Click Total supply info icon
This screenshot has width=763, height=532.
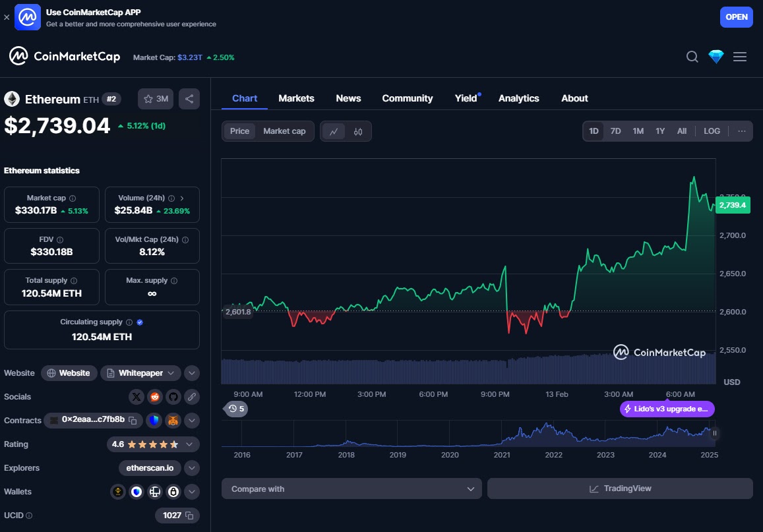tap(74, 281)
